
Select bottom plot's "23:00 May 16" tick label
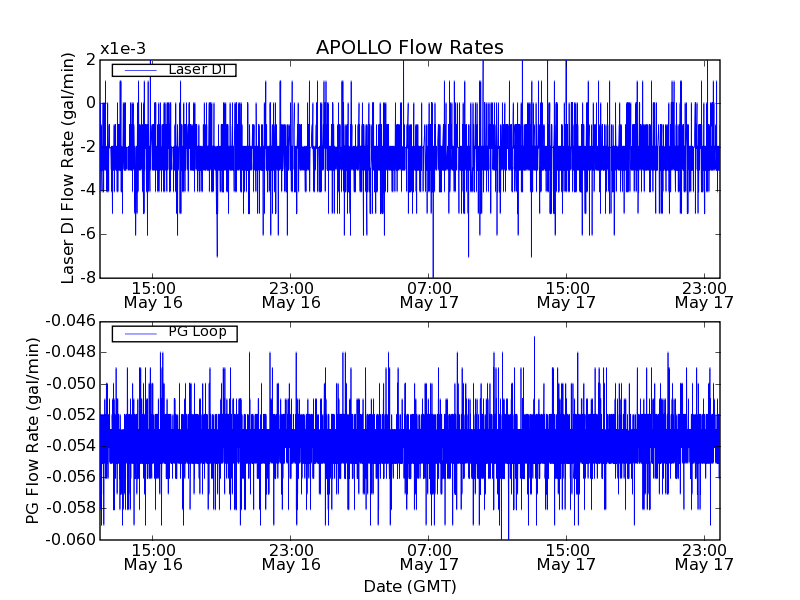click(290, 556)
